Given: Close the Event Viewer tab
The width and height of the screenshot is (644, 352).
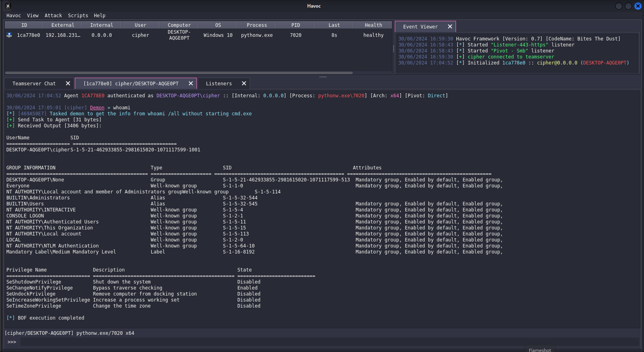Looking at the screenshot, I should click(x=450, y=26).
